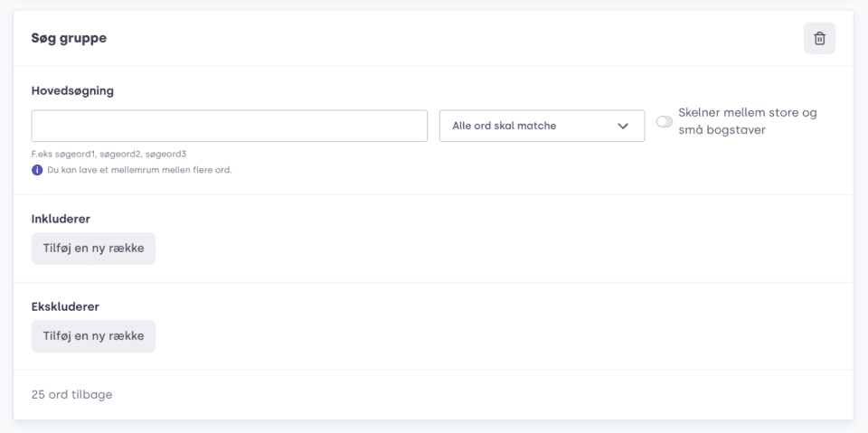
Task: Add a new row under Inkluderer
Action: coord(93,248)
